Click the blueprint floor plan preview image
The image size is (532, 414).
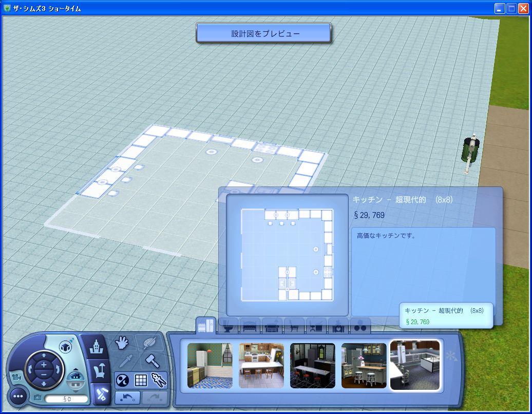287,255
